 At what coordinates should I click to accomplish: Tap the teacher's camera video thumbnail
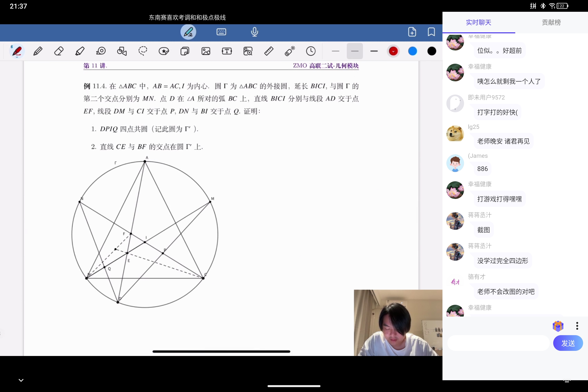(398, 323)
